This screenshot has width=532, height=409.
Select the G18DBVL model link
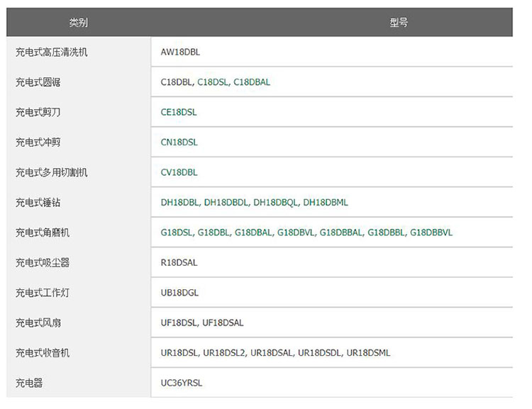point(296,232)
